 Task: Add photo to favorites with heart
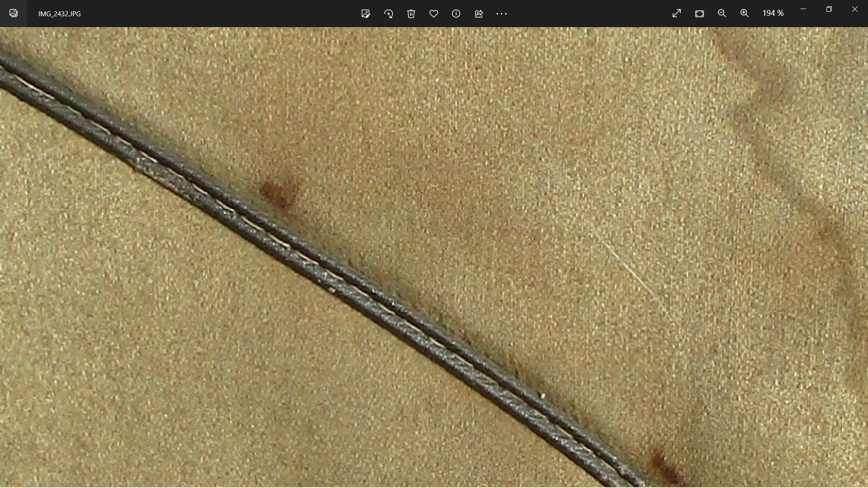click(x=434, y=14)
